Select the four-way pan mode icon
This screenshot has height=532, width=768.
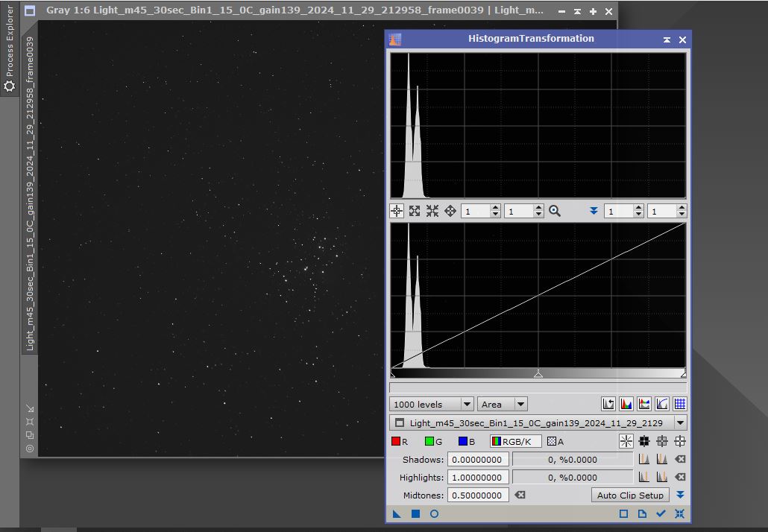tap(450, 211)
